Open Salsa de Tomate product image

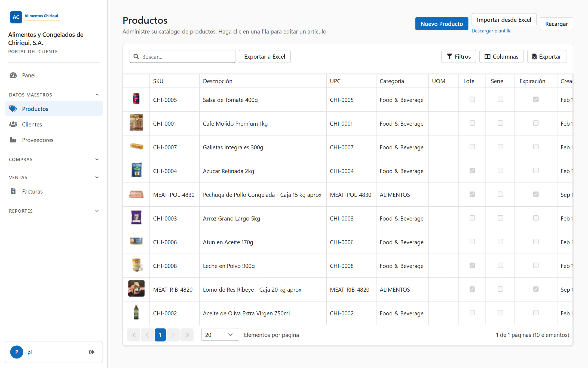point(136,99)
